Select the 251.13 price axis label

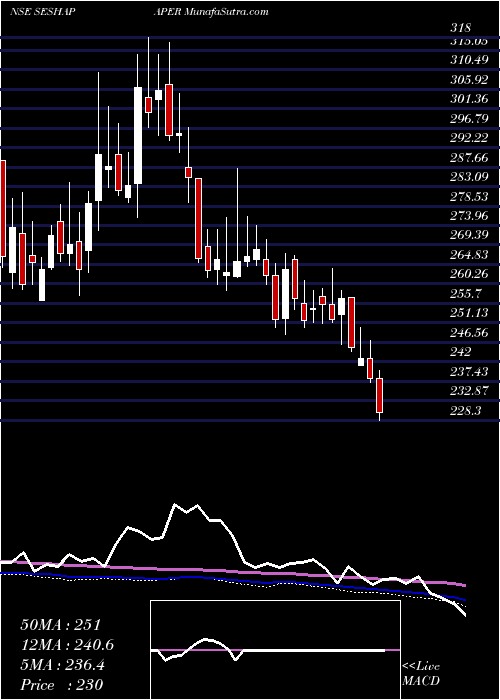[470, 313]
